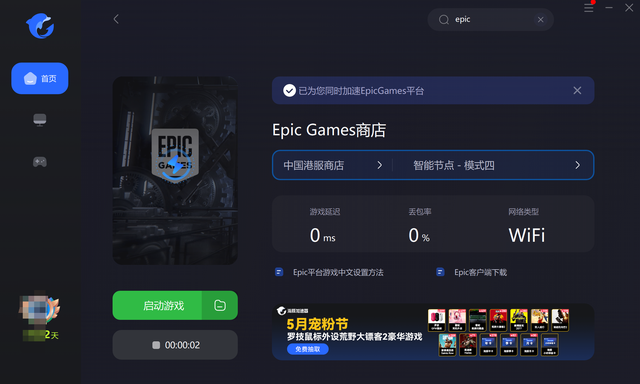
Task: Click the 启动游戏 launch button
Action: pyautogui.click(x=157, y=305)
